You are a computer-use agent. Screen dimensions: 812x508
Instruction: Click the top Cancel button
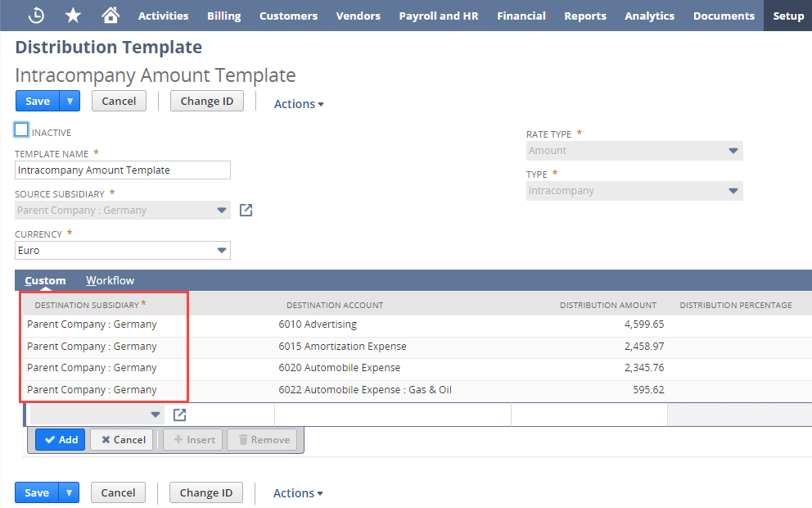tap(119, 101)
